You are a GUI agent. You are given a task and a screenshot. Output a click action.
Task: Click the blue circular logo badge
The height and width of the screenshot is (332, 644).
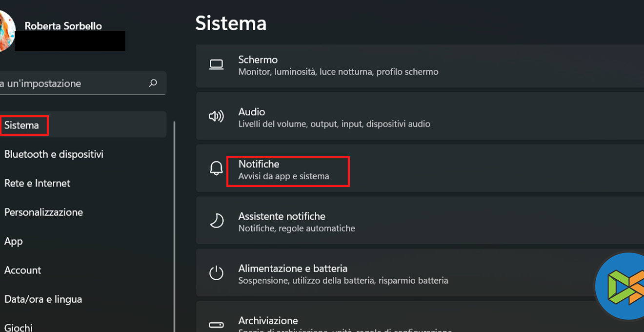(x=622, y=287)
